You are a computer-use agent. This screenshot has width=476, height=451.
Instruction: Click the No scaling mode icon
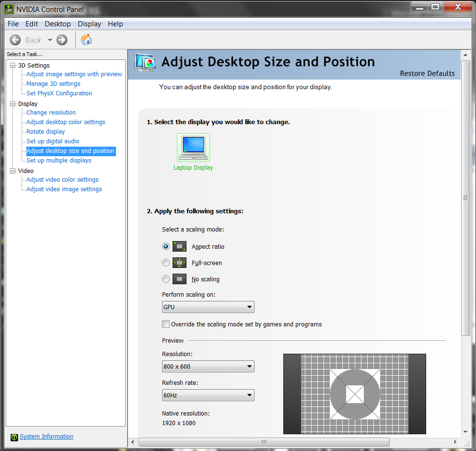180,279
